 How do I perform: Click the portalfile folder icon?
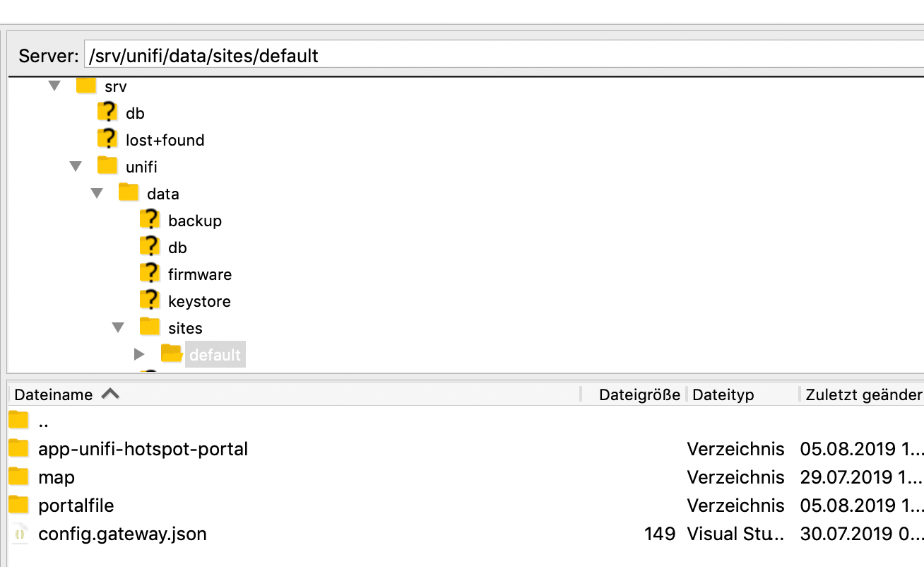tap(19, 505)
